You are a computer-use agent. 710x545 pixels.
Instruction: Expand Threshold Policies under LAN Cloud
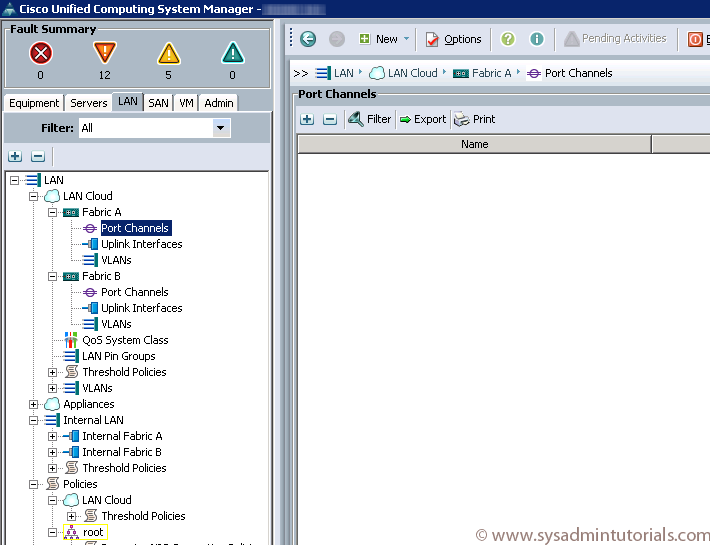[53, 373]
